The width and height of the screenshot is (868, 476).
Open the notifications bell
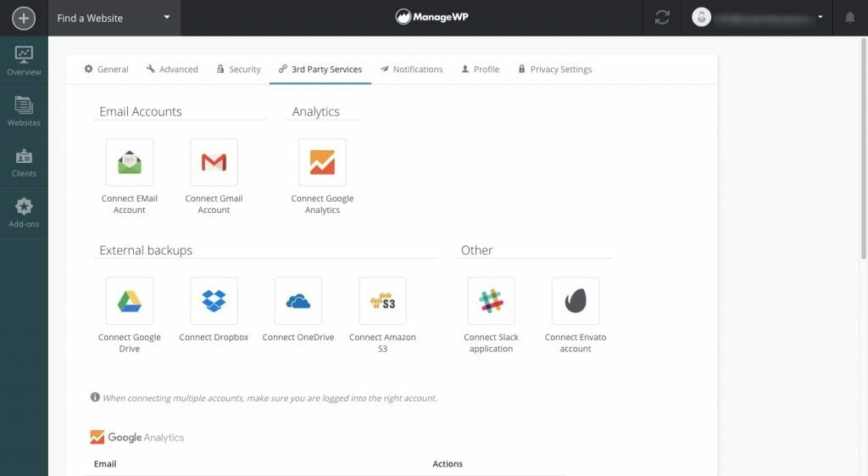point(849,18)
